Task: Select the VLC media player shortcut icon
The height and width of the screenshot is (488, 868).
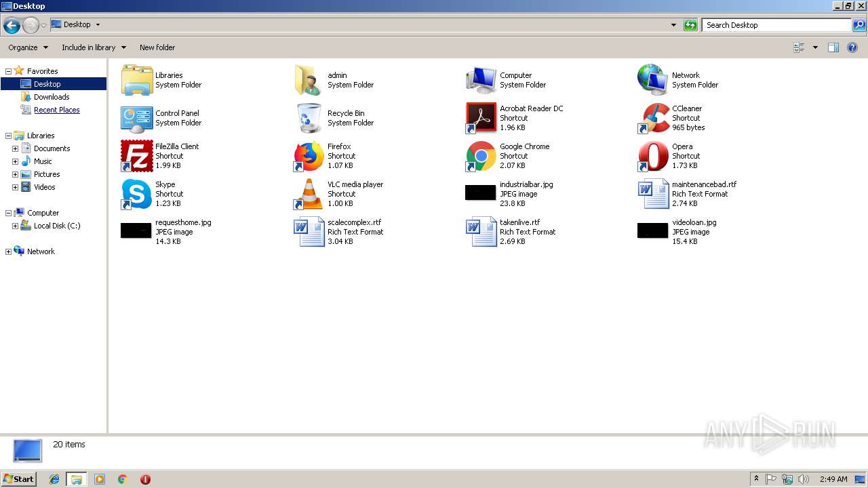Action: click(x=309, y=194)
